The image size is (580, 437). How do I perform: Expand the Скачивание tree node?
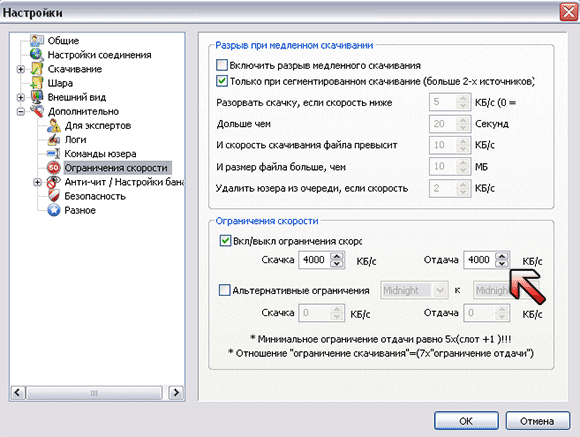click(21, 69)
